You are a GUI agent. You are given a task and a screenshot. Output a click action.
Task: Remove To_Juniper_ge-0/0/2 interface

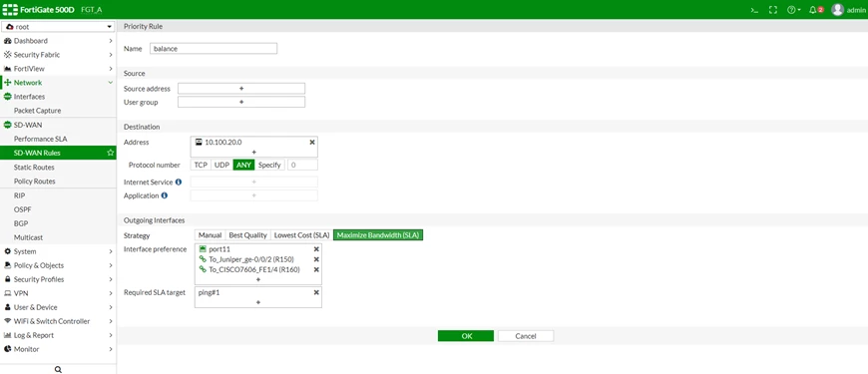pyautogui.click(x=316, y=259)
